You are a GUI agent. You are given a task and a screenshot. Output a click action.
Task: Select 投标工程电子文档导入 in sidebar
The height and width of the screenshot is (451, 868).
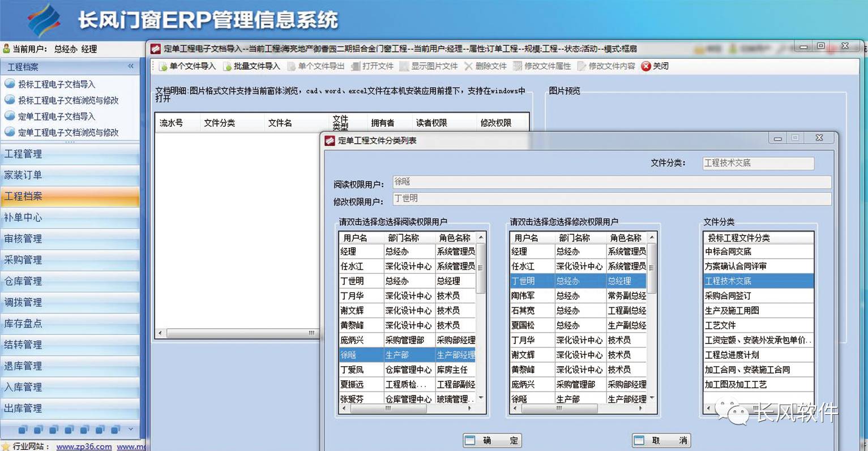pyautogui.click(x=57, y=84)
